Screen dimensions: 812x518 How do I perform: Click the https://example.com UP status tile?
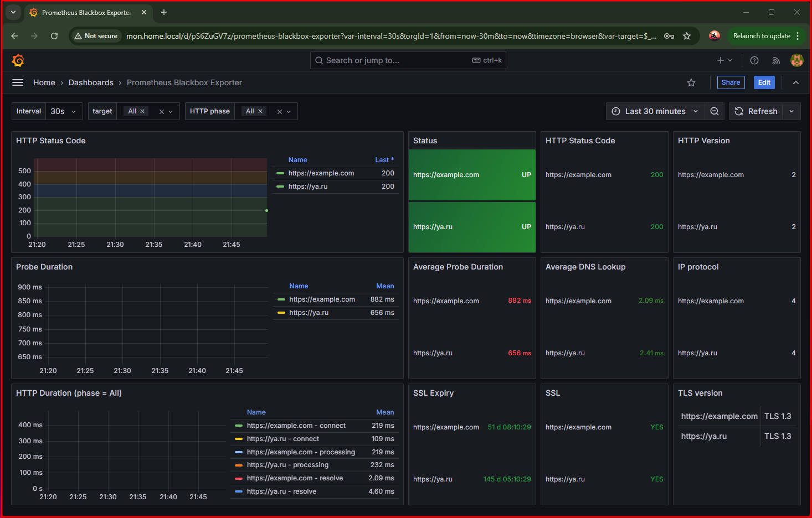click(x=472, y=175)
